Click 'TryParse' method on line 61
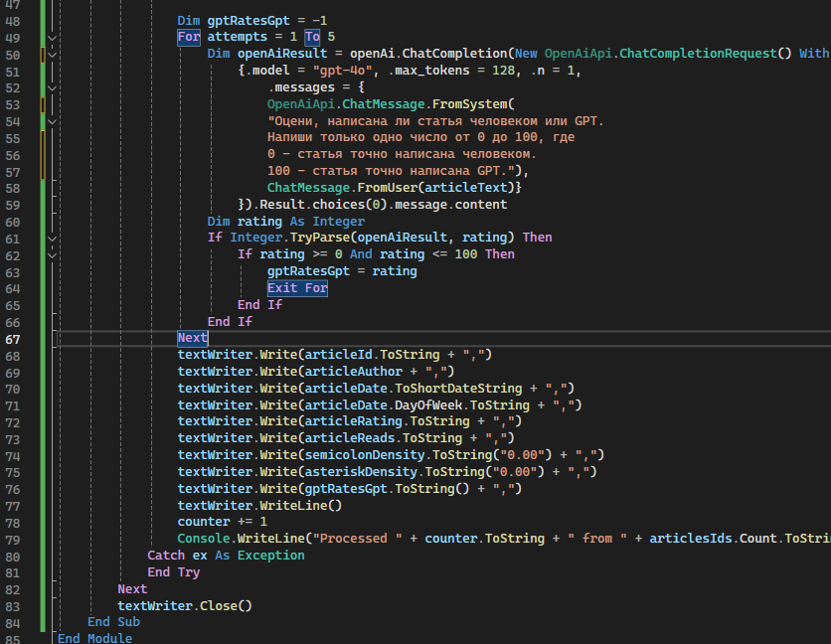The image size is (831, 644). tap(319, 238)
